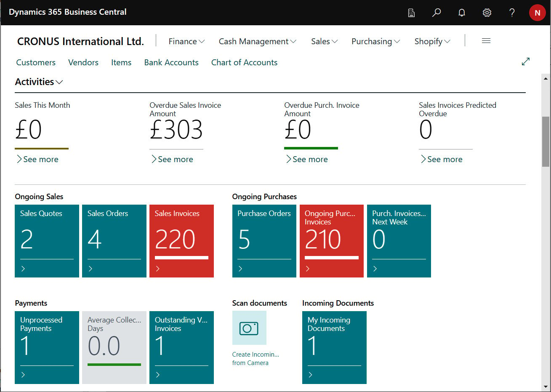The image size is (551, 392).
Task: Click the £0 Overdue Purch. Invoice value
Action: (x=298, y=130)
